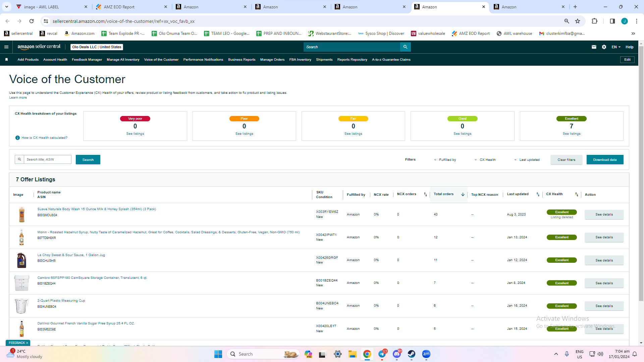See details for La Choy Sweet & Sour Sauce
Screen dimensions: 644x362
[x=604, y=260]
